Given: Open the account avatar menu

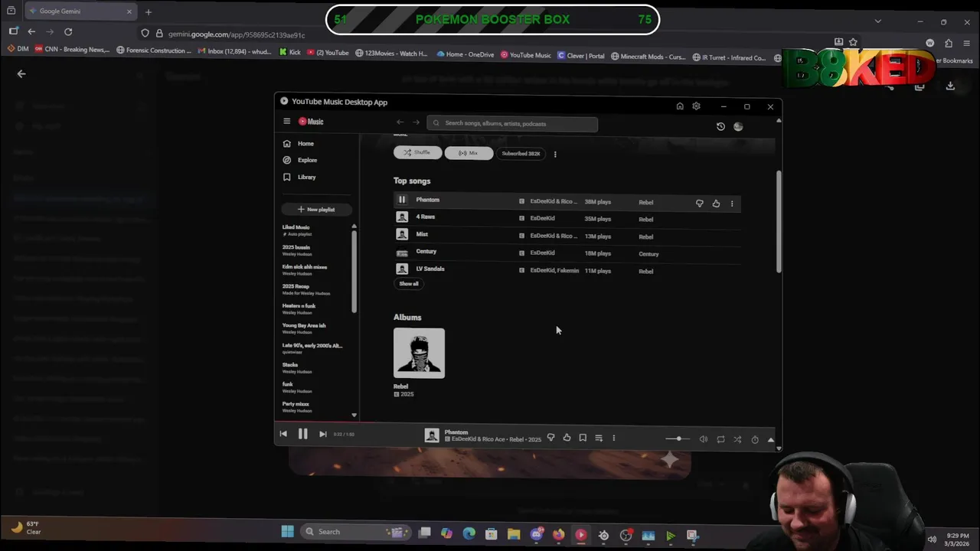Looking at the screenshot, I should click(738, 126).
